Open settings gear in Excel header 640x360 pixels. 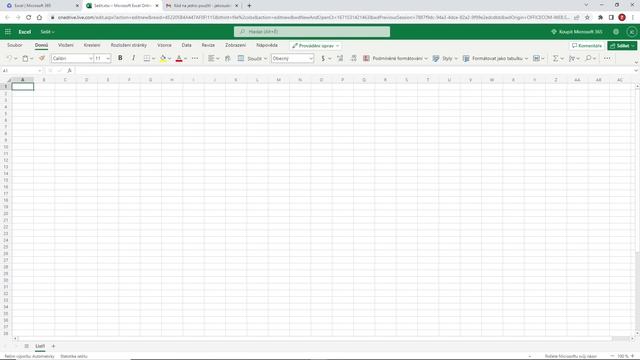(x=616, y=31)
